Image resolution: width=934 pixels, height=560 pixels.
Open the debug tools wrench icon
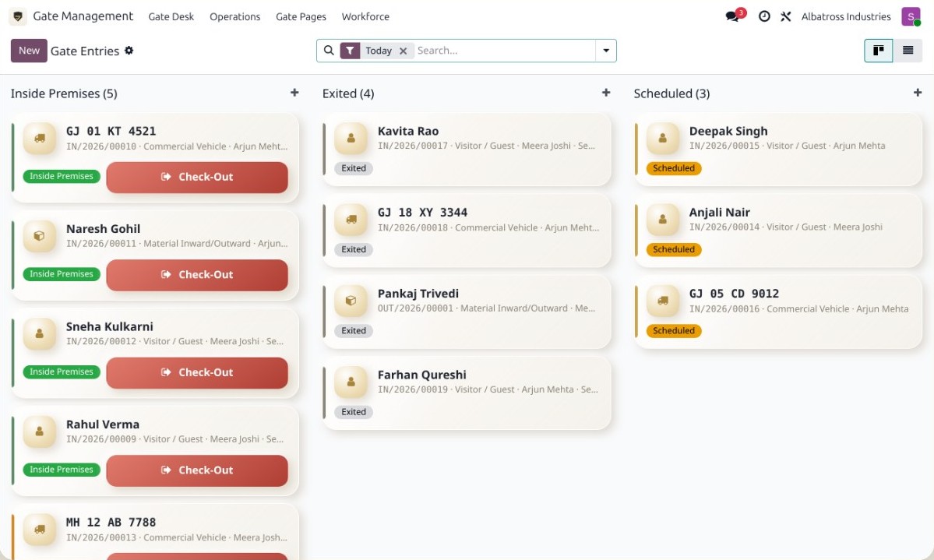click(786, 16)
